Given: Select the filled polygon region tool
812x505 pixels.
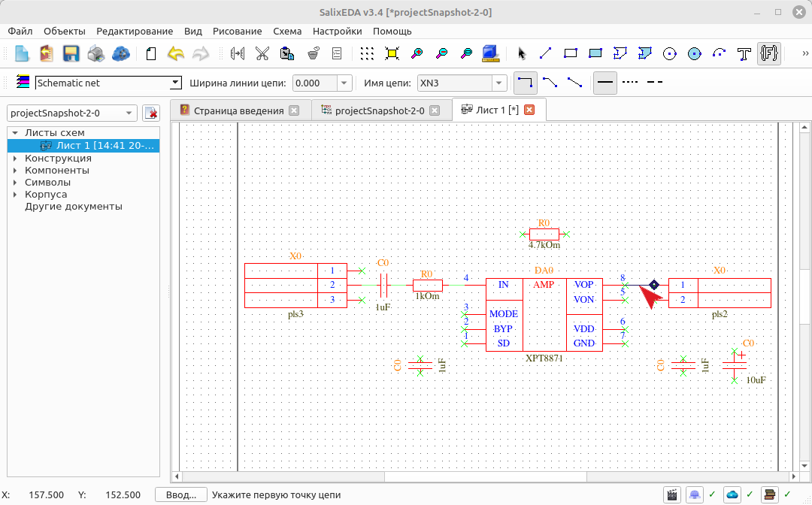Looking at the screenshot, I should pyautogui.click(x=645, y=53).
